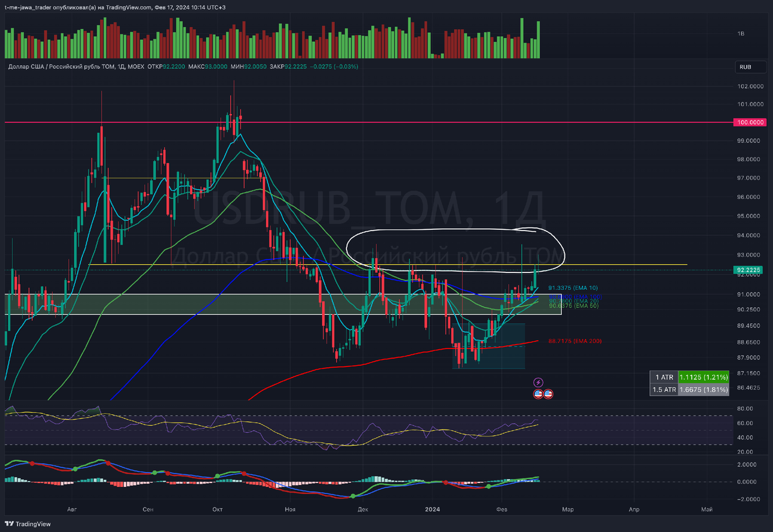
Task: Click the ЗАКР 92.2225 close value
Action: [289, 66]
